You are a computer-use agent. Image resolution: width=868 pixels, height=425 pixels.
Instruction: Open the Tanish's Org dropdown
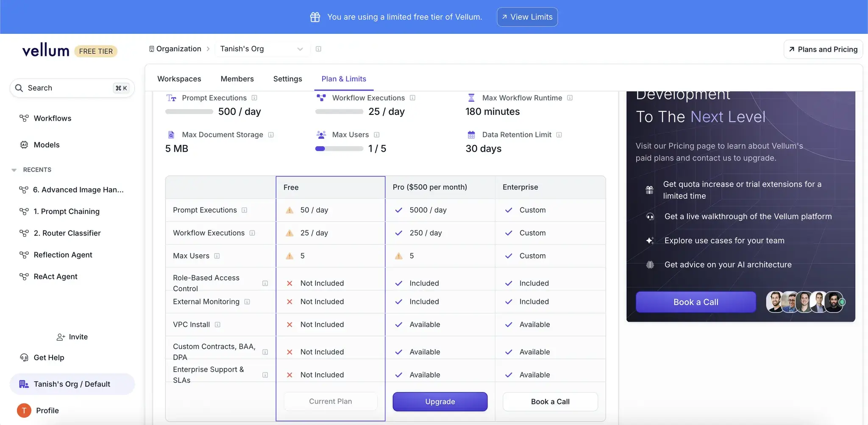(262, 49)
